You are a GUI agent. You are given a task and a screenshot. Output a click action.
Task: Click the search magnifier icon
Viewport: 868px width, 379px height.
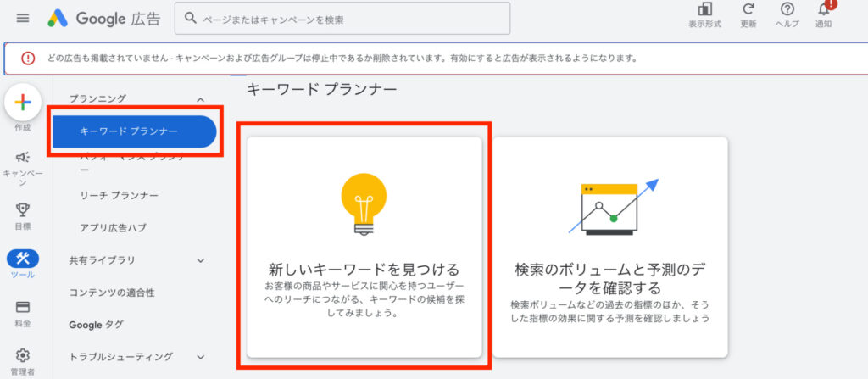191,19
